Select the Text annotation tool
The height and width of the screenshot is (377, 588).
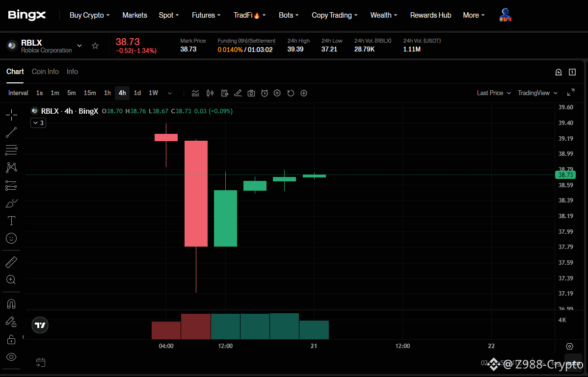tap(11, 221)
